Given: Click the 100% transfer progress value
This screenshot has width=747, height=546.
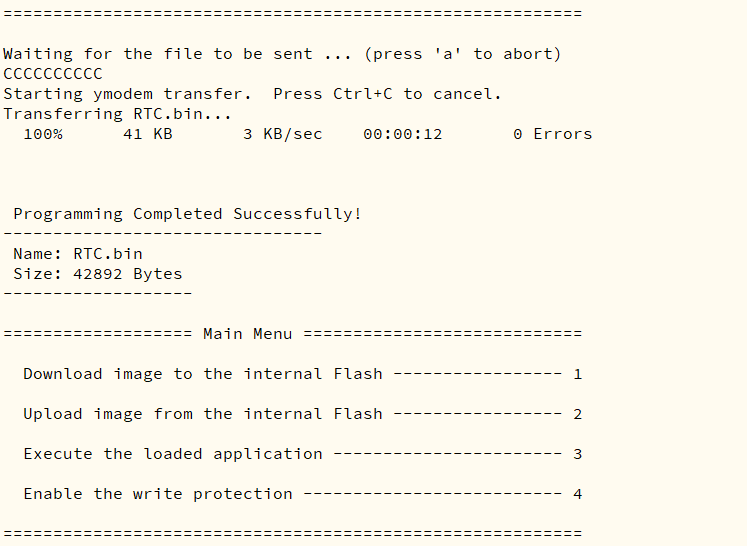Looking at the screenshot, I should pyautogui.click(x=43, y=134).
